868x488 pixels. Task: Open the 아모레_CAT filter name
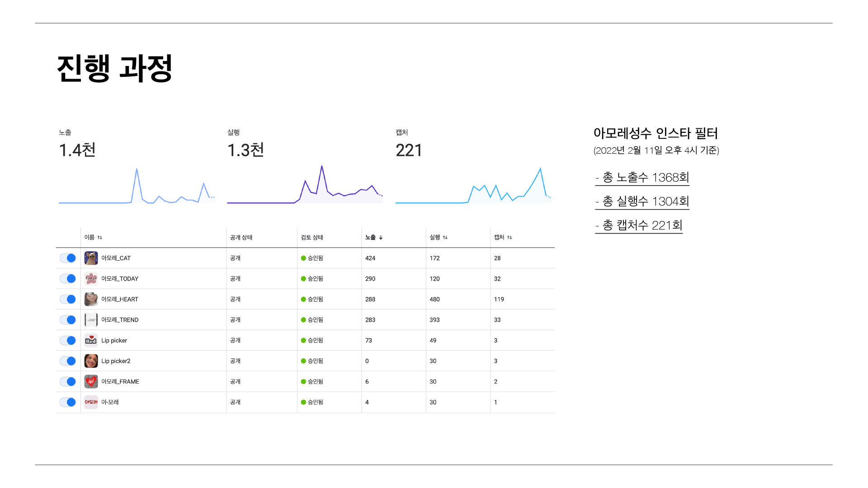coord(116,258)
